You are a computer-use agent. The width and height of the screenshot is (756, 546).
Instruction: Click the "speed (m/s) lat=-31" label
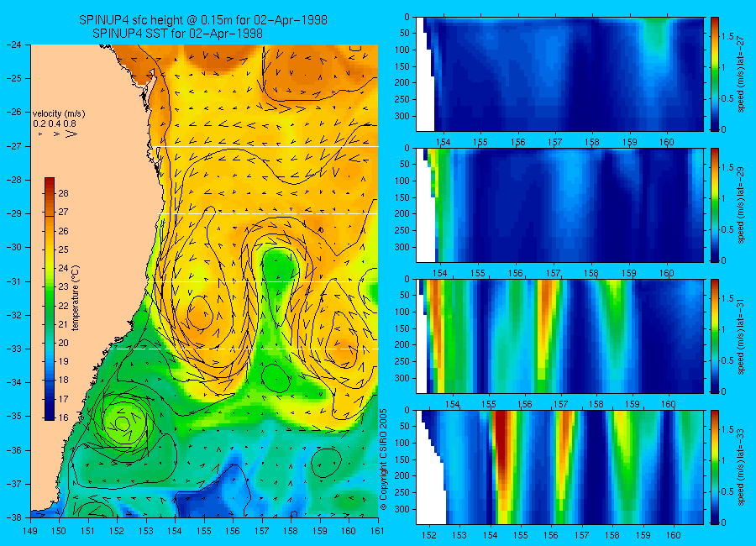[742, 336]
